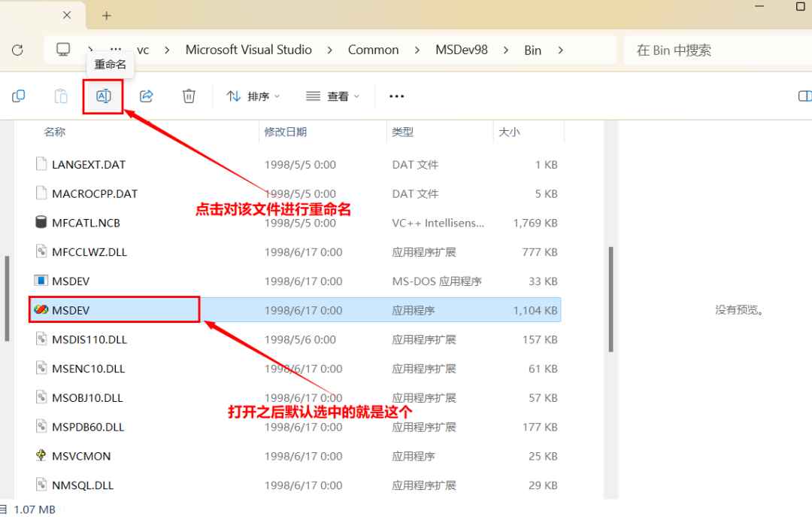812x517 pixels.
Task: Close the current tab with its X button
Action: (67, 15)
